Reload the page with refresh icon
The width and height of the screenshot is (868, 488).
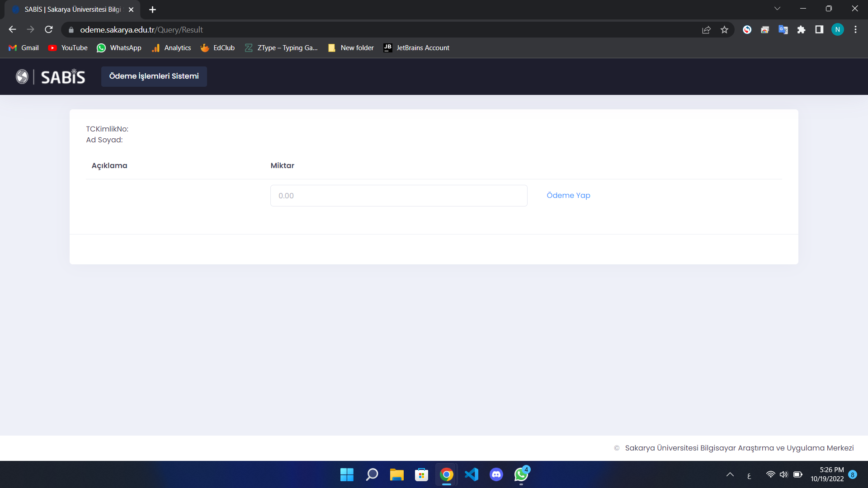point(49,30)
